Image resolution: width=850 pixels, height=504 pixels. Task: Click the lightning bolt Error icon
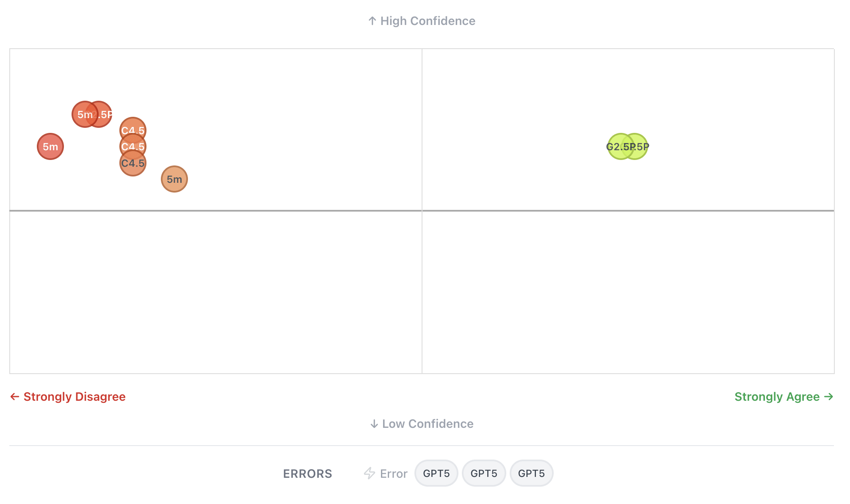tap(370, 473)
